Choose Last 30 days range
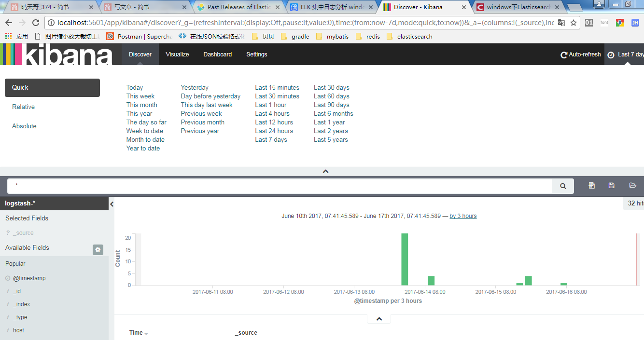Screen dimensions: 644x340 pos(332,88)
